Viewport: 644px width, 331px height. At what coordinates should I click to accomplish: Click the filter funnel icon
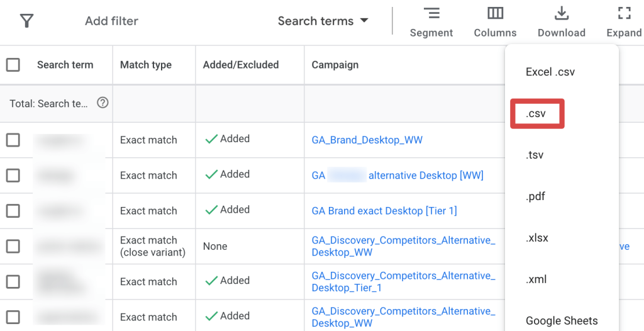[x=26, y=21]
